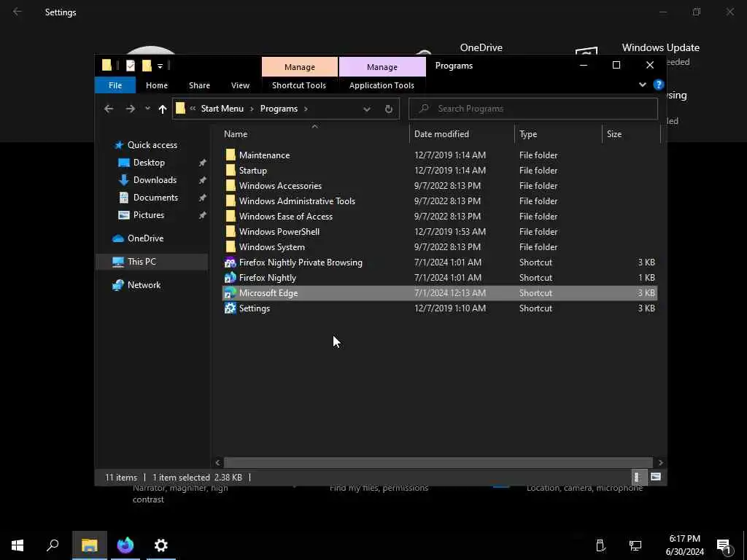This screenshot has width=747, height=560.
Task: Open OneDrive in navigation pane
Action: tap(145, 238)
